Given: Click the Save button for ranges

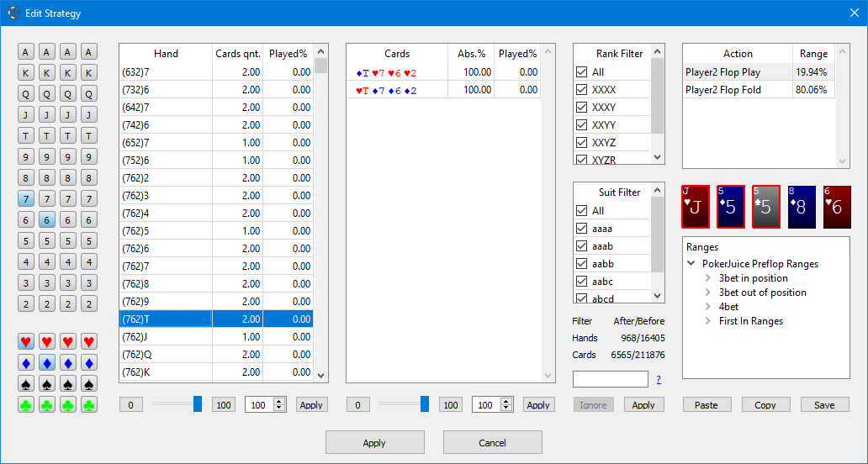Looking at the screenshot, I should point(823,405).
